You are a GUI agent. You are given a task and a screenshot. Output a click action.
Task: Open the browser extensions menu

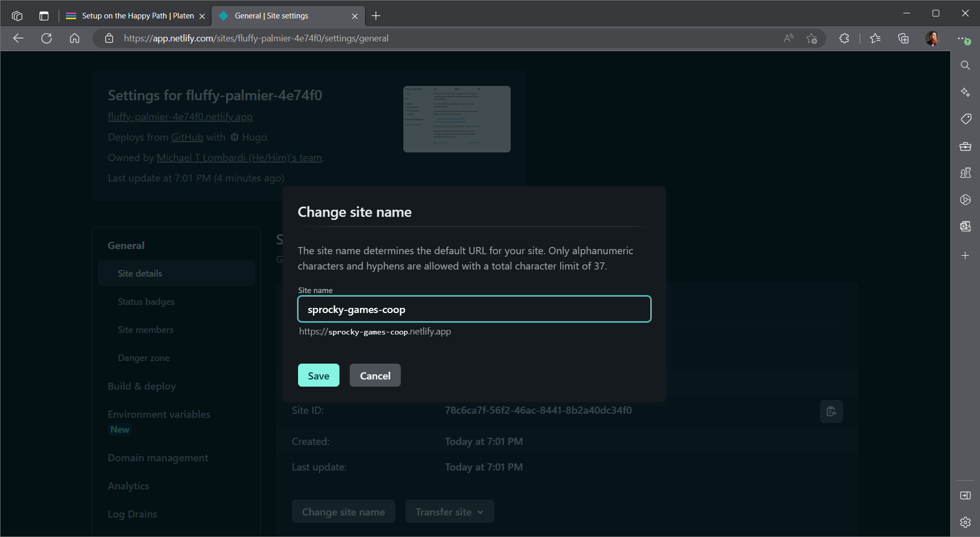pos(844,38)
